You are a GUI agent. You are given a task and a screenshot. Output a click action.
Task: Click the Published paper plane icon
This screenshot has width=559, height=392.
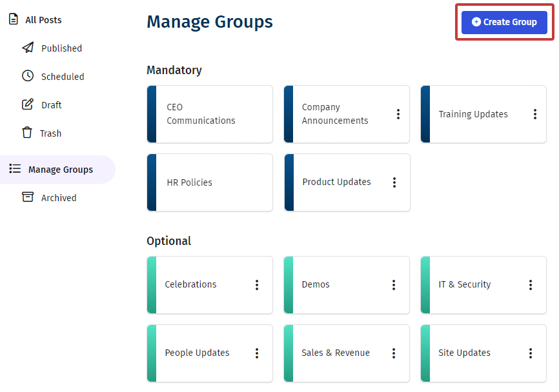[x=28, y=48]
